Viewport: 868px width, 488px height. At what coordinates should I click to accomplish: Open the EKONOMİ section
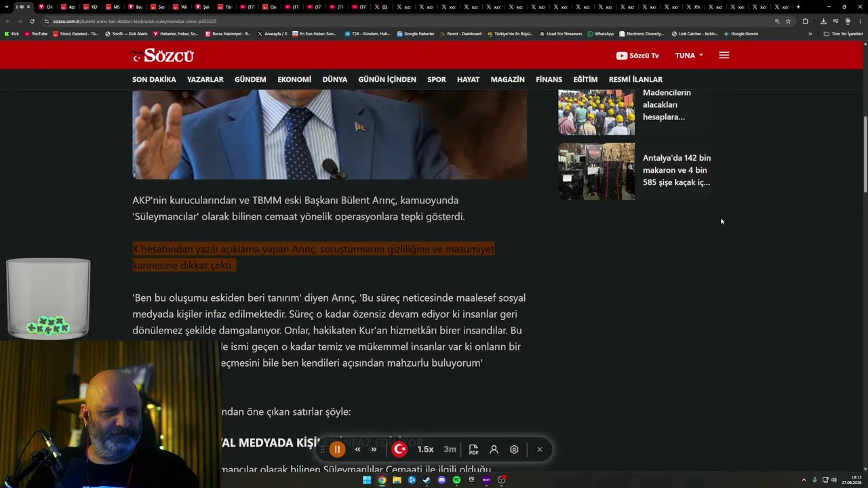pos(294,79)
